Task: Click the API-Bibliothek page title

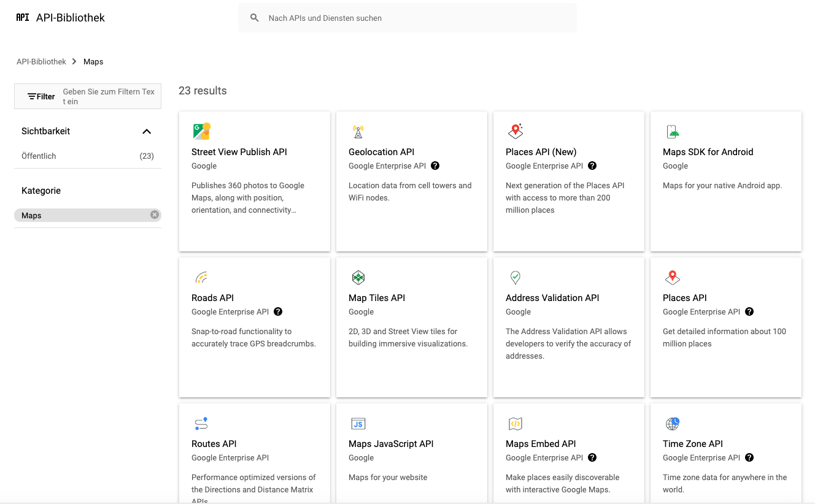Action: click(71, 18)
